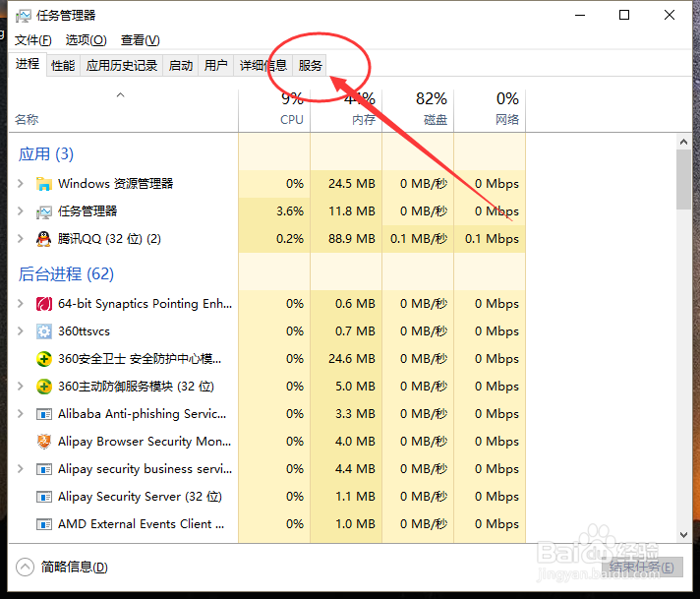Select the 后台进程 (62) group header

[x=66, y=273]
